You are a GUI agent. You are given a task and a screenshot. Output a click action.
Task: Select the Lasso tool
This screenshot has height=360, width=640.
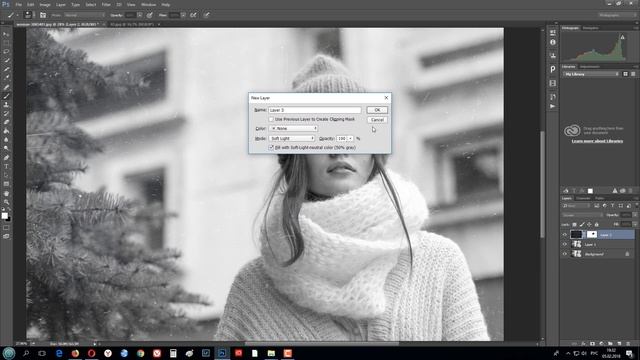click(x=6, y=52)
